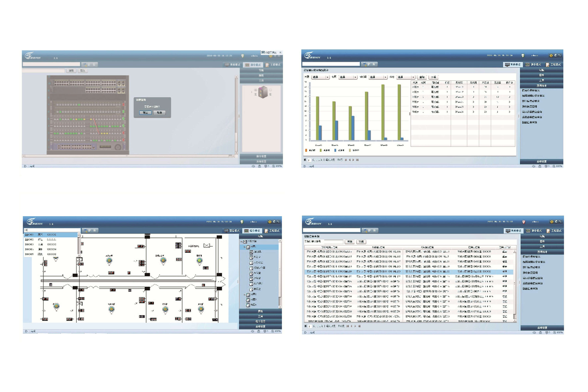Click the green shield icon in the bar chart window header
588x392 pixels.
pyautogui.click(x=523, y=55)
